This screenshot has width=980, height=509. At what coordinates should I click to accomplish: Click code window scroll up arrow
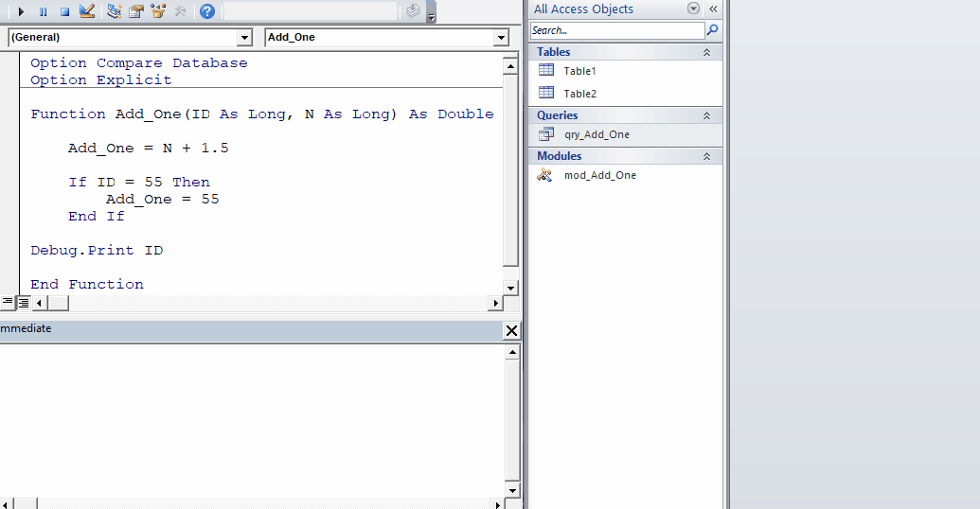[510, 66]
